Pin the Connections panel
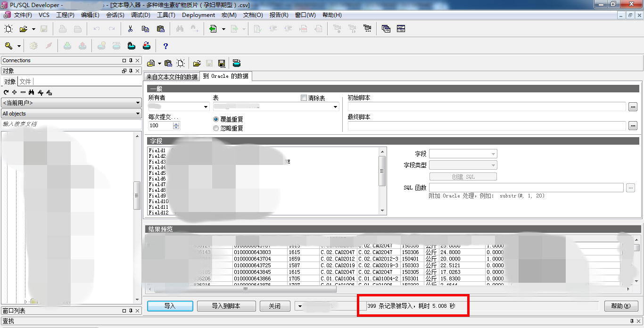Image resolution: width=644 pixels, height=328 pixels. click(x=131, y=60)
